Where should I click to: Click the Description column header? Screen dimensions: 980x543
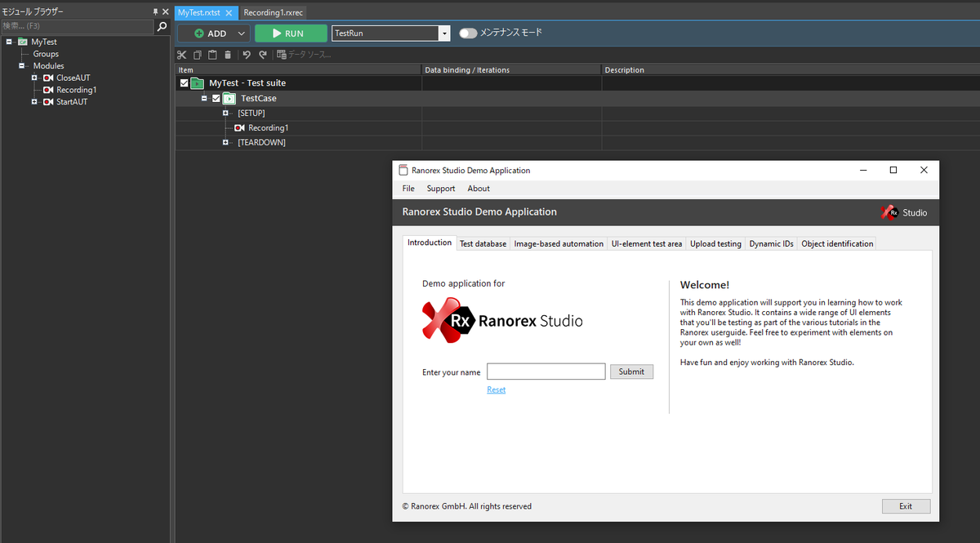point(791,70)
